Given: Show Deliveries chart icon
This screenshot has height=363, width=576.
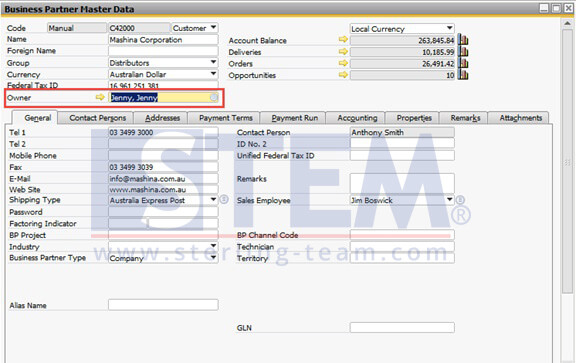Looking at the screenshot, I should [463, 51].
